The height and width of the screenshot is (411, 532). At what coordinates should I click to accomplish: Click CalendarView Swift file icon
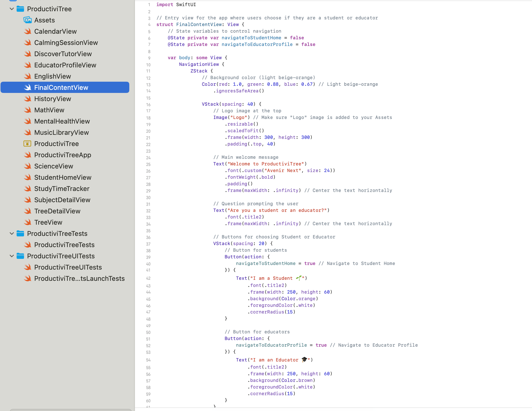(x=28, y=31)
